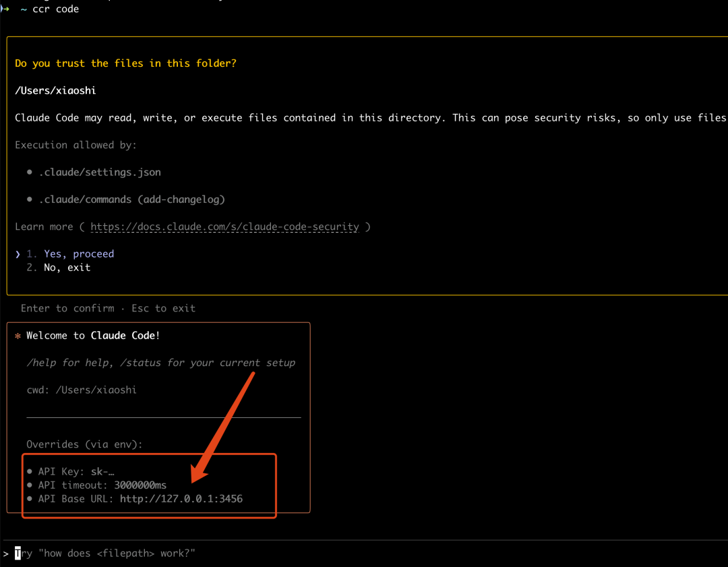Image resolution: width=728 pixels, height=567 pixels.
Task: Click the Enter to confirm hint
Action: click(x=67, y=308)
